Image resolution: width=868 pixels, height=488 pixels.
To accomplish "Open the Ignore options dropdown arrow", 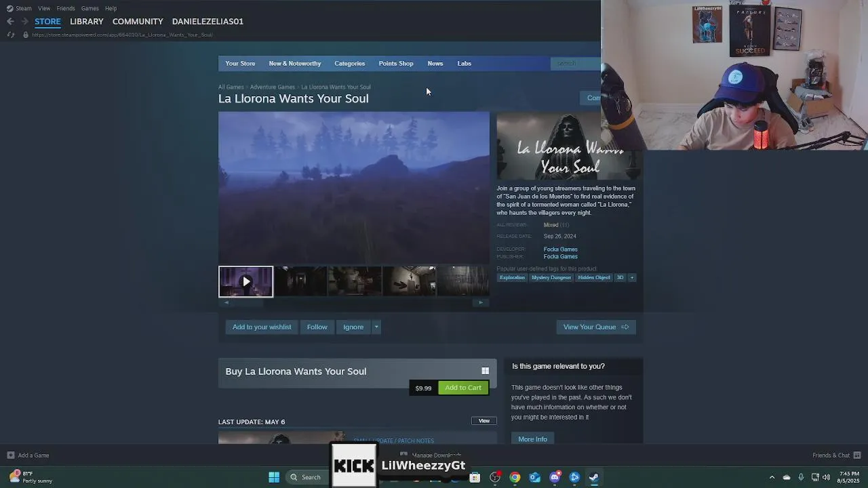I will (376, 327).
